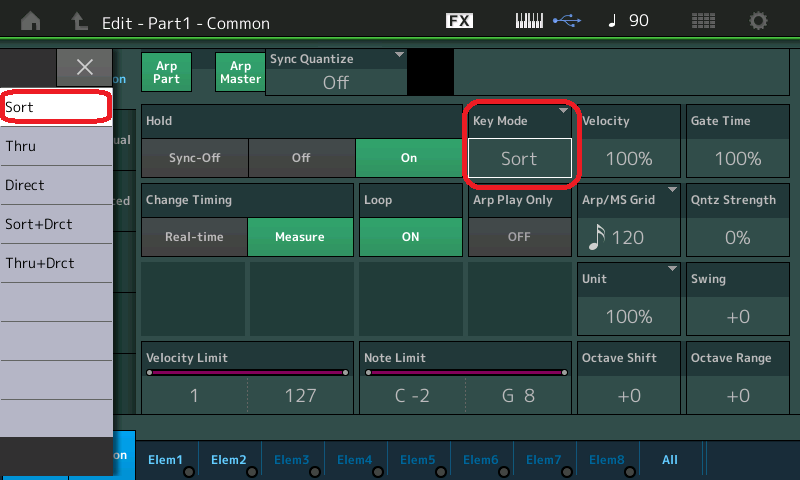Choose Thru from the Key Mode list
This screenshot has height=480, width=800.
point(55,146)
